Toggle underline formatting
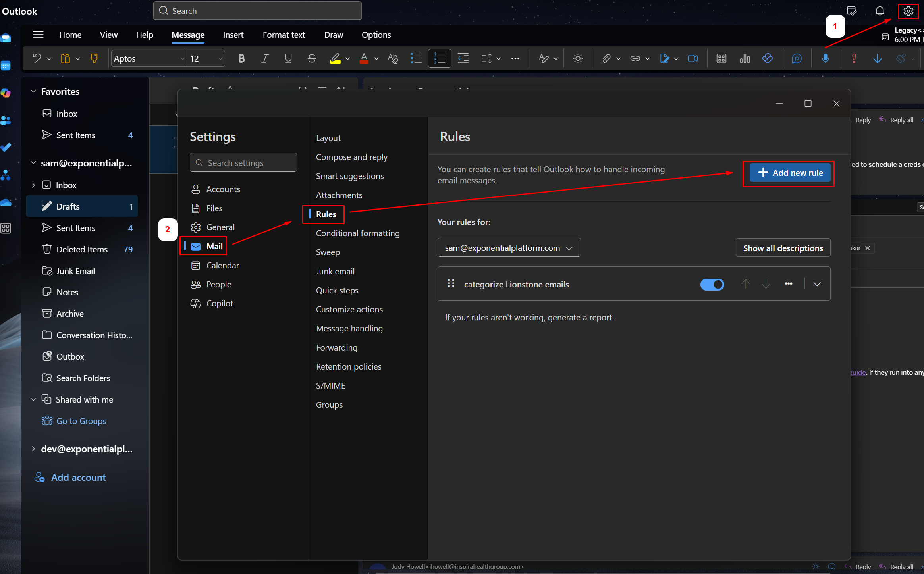Viewport: 924px width, 574px height. tap(288, 59)
